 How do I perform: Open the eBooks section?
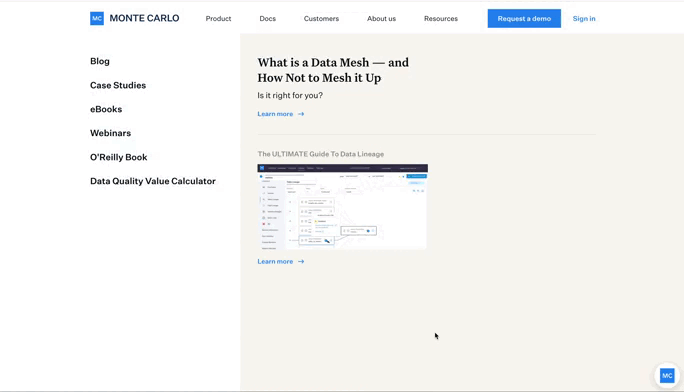pos(106,109)
